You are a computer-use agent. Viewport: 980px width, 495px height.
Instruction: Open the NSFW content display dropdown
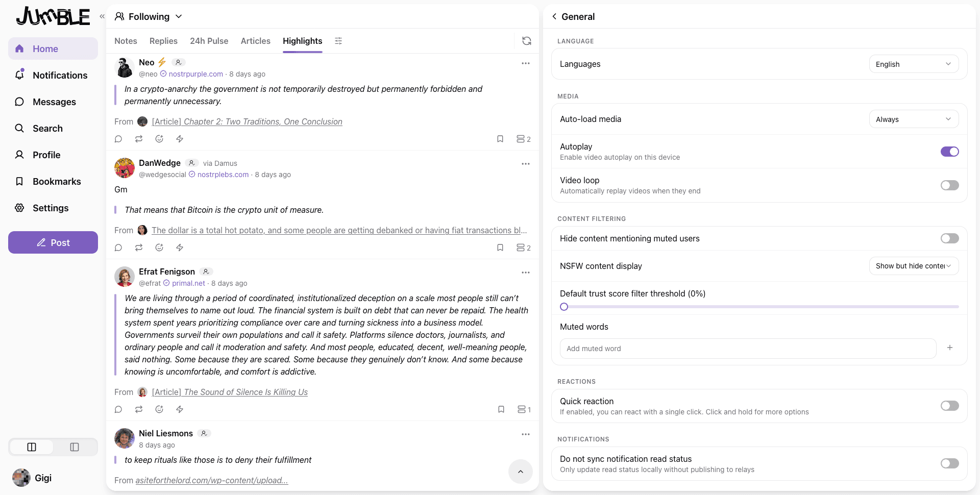(914, 266)
